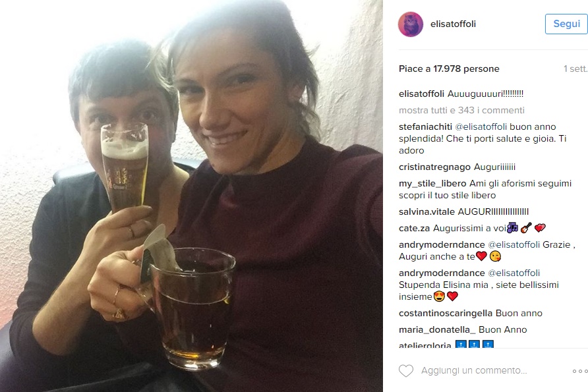588x392 pixels.
Task: Open salvina.vitale commenter profile
Action: pyautogui.click(x=426, y=211)
